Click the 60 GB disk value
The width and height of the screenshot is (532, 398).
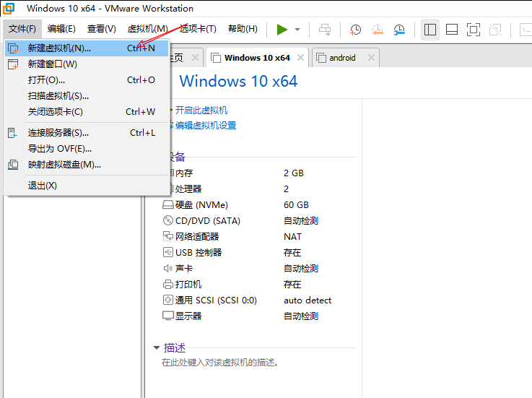point(296,205)
